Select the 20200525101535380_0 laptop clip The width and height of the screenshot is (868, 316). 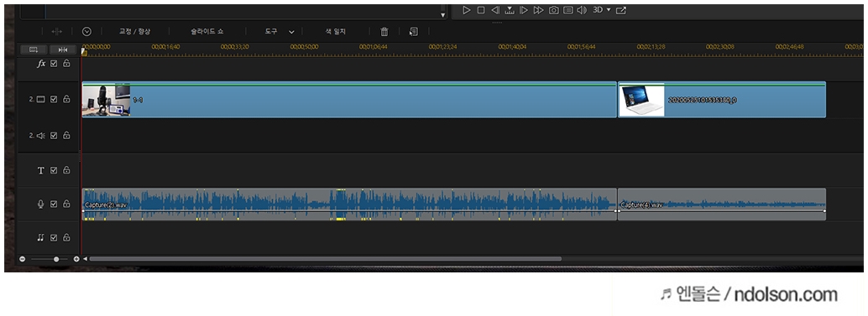click(722, 100)
